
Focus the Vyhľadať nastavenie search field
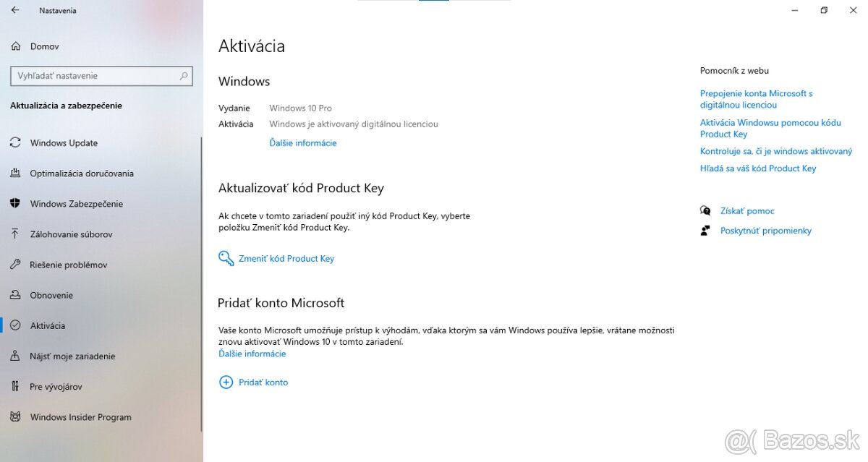coord(94,76)
